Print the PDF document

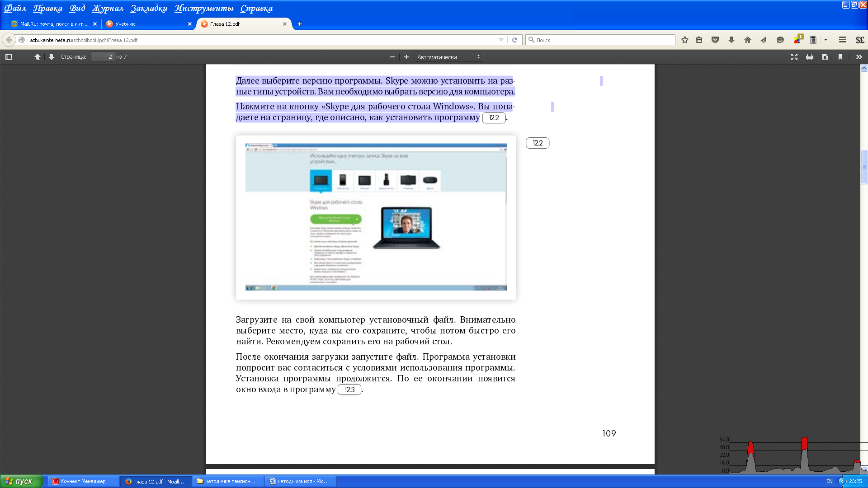[810, 57]
